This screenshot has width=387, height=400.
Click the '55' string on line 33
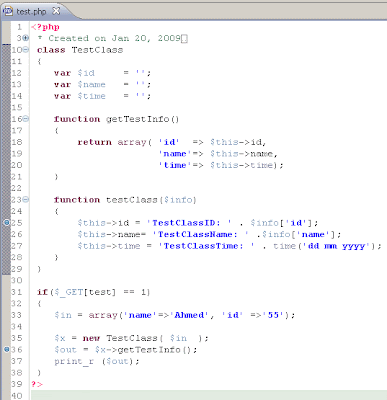click(x=273, y=315)
